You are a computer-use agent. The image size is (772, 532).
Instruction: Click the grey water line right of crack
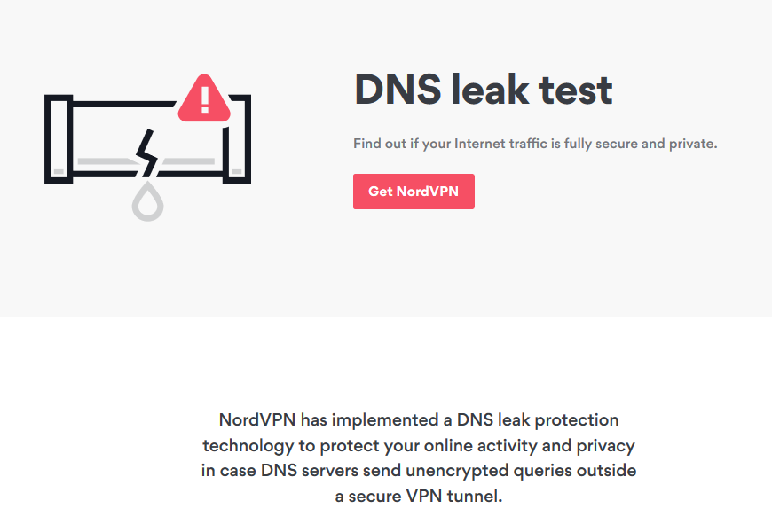[x=188, y=161]
